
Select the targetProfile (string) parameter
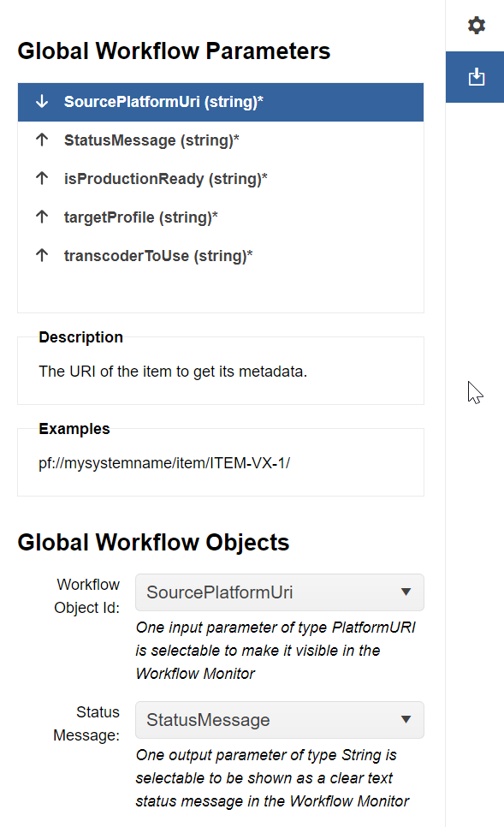[221, 217]
